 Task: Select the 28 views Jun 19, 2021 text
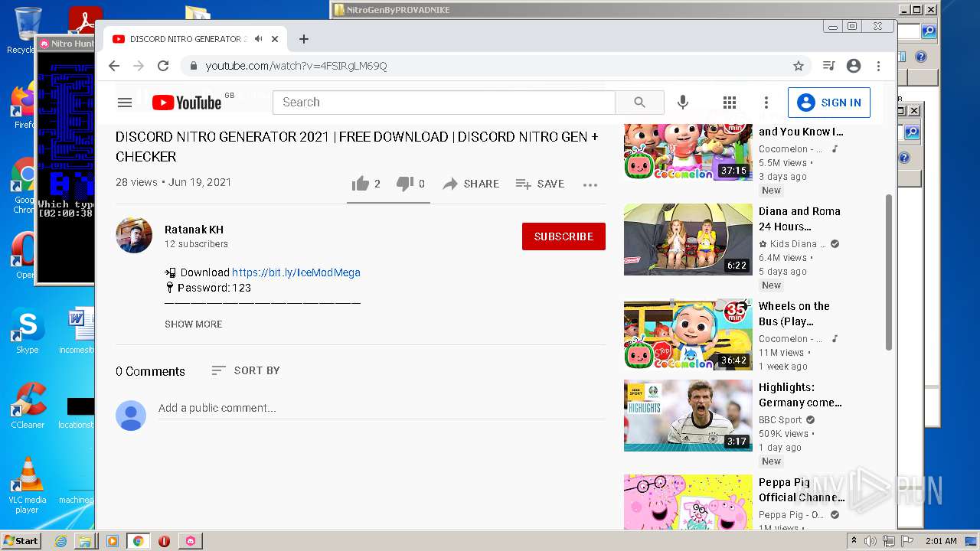point(173,182)
